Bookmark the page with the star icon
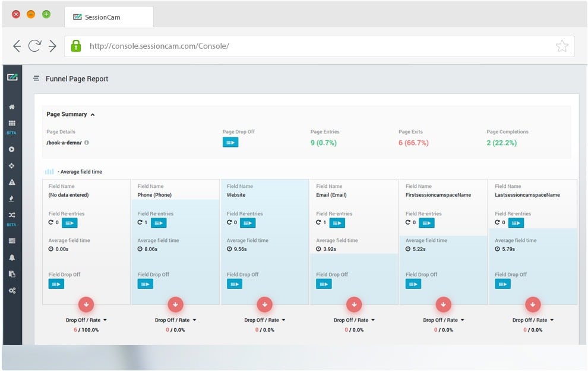The width and height of the screenshot is (588, 371). click(562, 46)
